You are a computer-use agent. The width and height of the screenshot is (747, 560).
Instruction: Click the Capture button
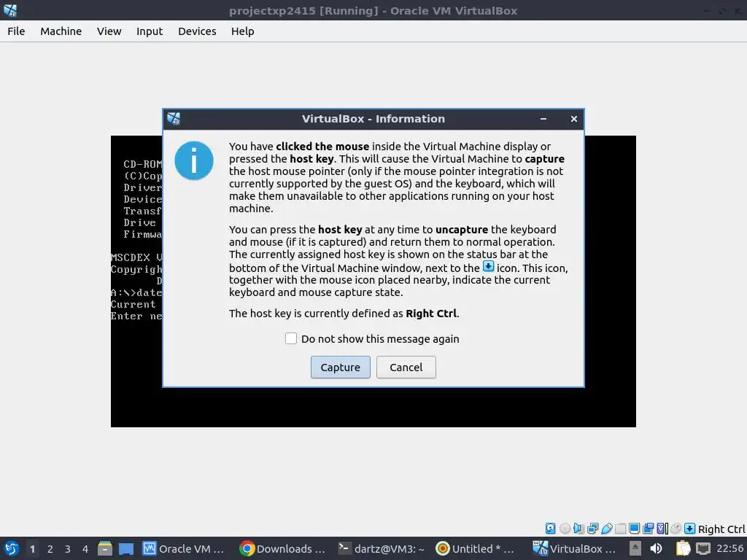coord(340,367)
